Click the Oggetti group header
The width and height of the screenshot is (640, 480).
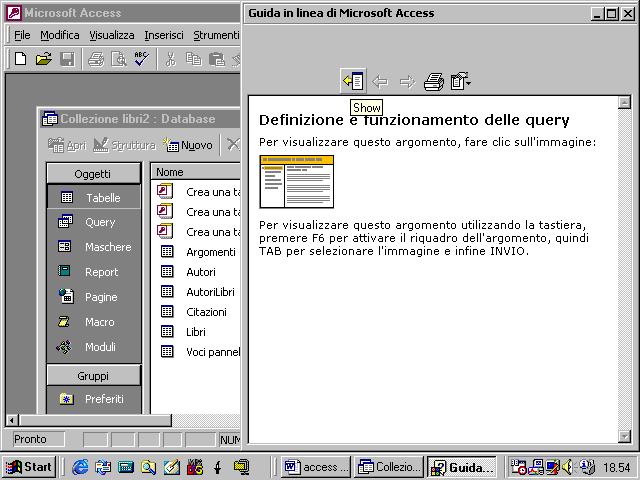tap(93, 174)
